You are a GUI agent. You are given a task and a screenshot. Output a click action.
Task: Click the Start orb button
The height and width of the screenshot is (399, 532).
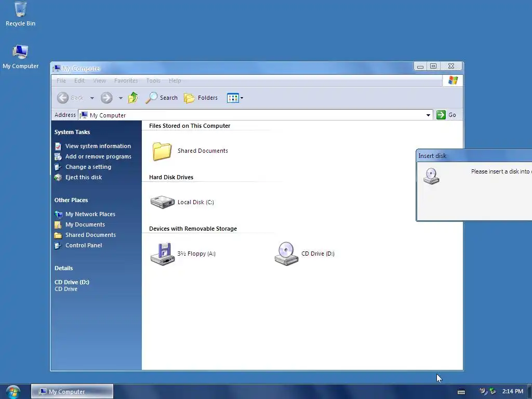click(13, 392)
